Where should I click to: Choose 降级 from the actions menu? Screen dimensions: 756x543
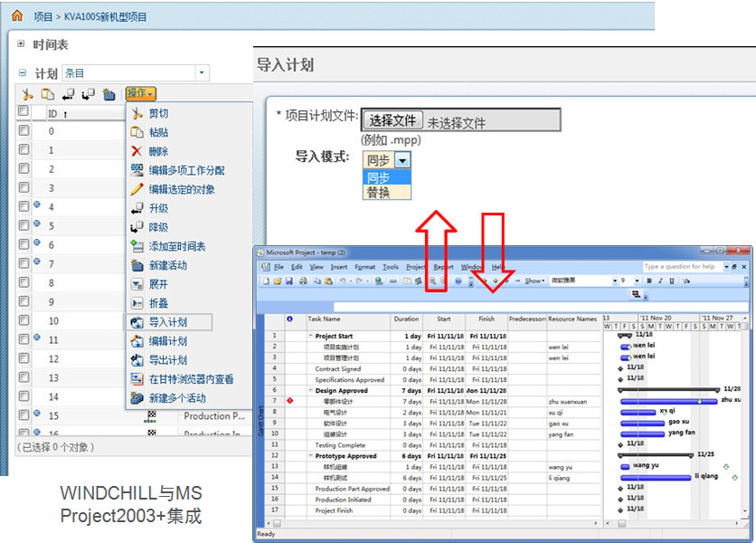coord(158,227)
